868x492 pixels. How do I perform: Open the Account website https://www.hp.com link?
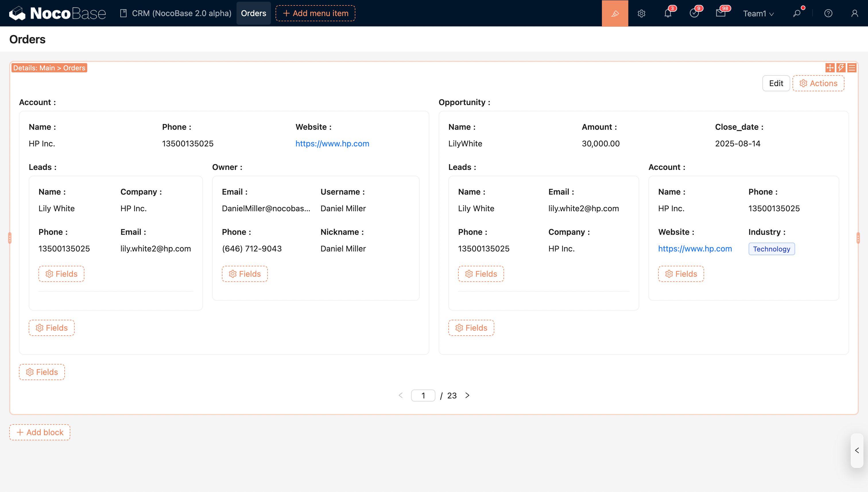[332, 144]
